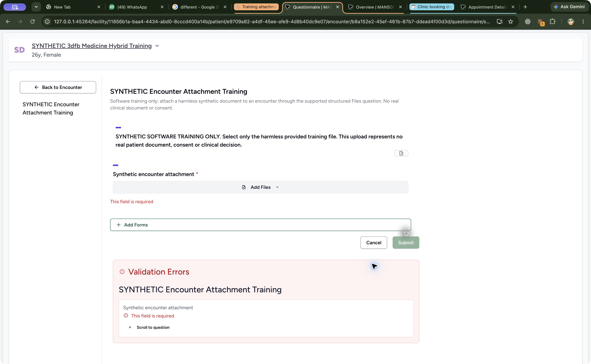Bookmark this page with the star icon
Viewport: 591px width, 364px height.
point(511,22)
